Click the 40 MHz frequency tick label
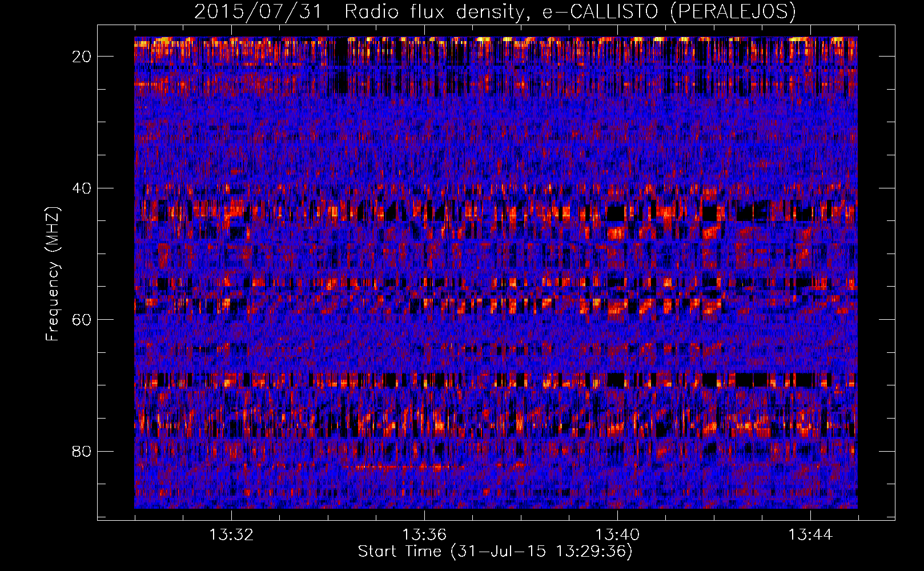The width and height of the screenshot is (924, 571). pos(82,188)
